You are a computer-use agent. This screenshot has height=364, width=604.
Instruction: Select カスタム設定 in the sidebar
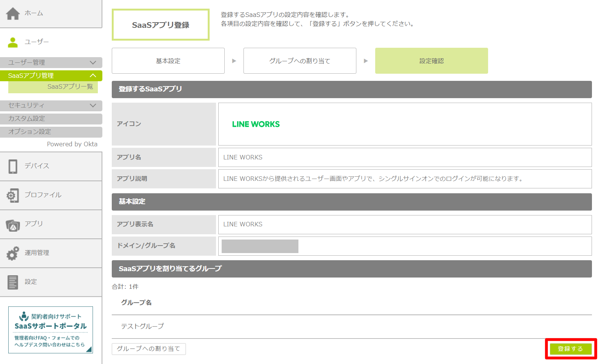click(51, 118)
